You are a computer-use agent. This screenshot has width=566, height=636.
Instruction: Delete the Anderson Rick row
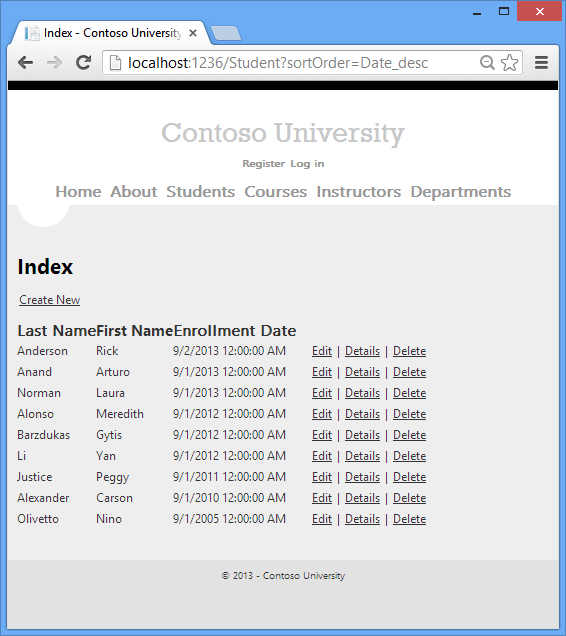click(x=409, y=351)
